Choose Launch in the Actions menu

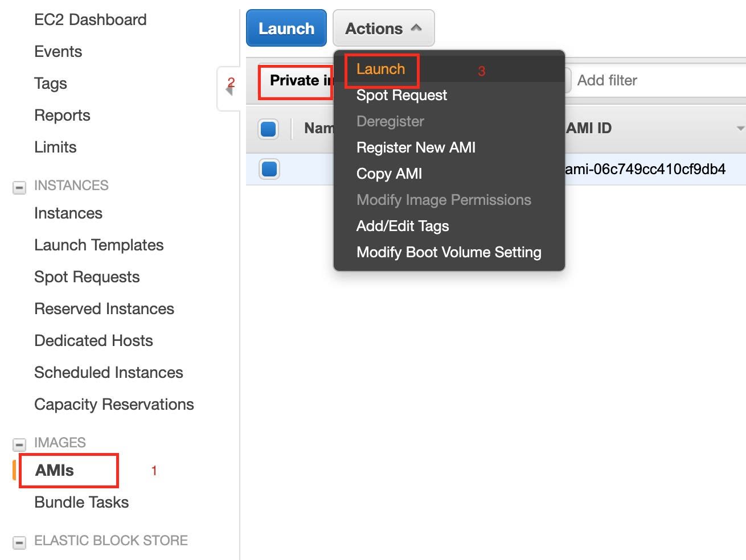point(380,69)
